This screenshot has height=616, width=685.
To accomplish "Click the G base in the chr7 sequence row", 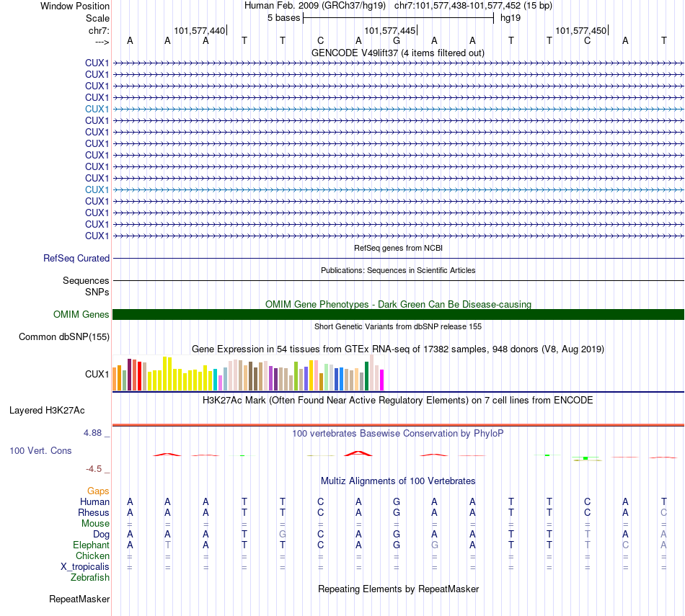I will [x=397, y=40].
